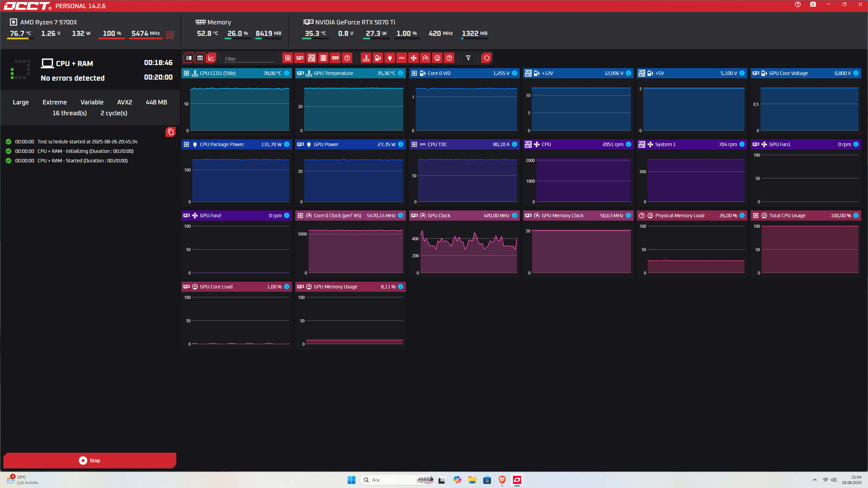Click the per-core grid icon beside 5474 MHz
Image resolution: width=868 pixels, height=488 pixels.
click(x=170, y=35)
